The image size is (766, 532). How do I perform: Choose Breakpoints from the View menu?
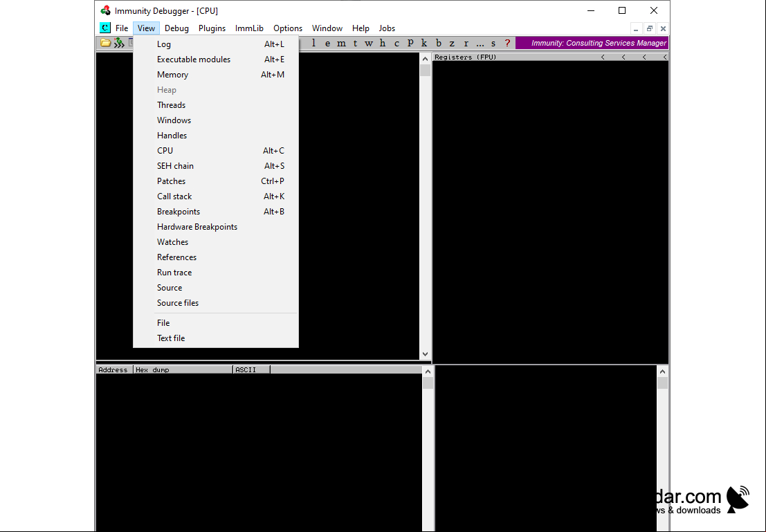[216, 212]
